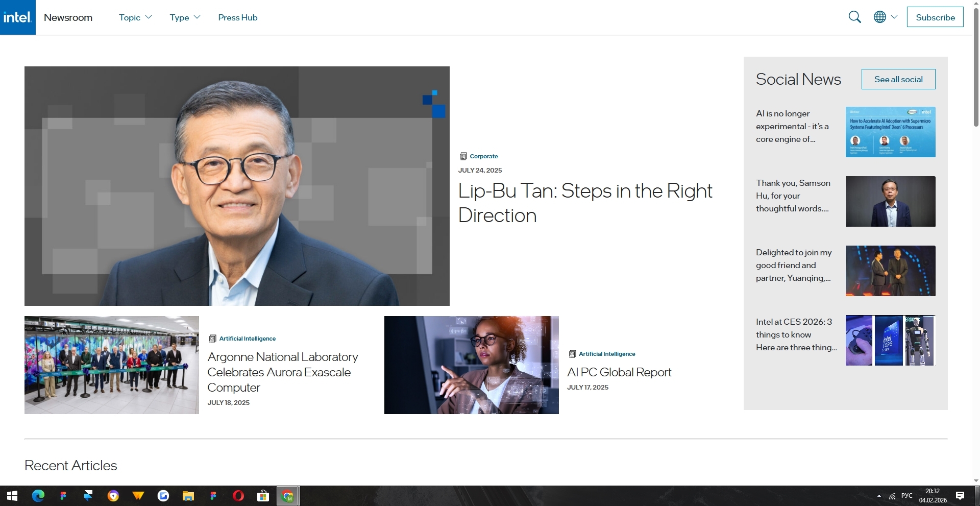
Task: Switch the РУС input language indicator
Action: [x=907, y=496]
